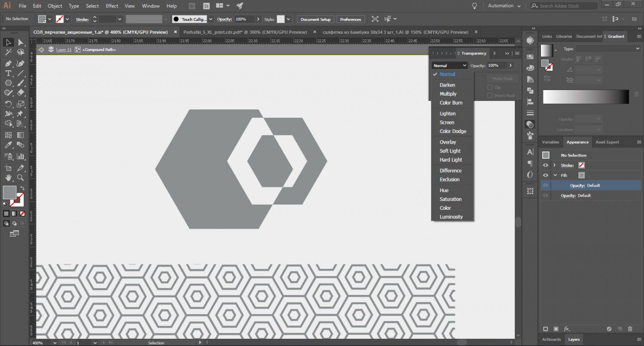Activate the Zoom tool
Image resolution: width=644 pixels, height=346 pixels.
pos(20,178)
